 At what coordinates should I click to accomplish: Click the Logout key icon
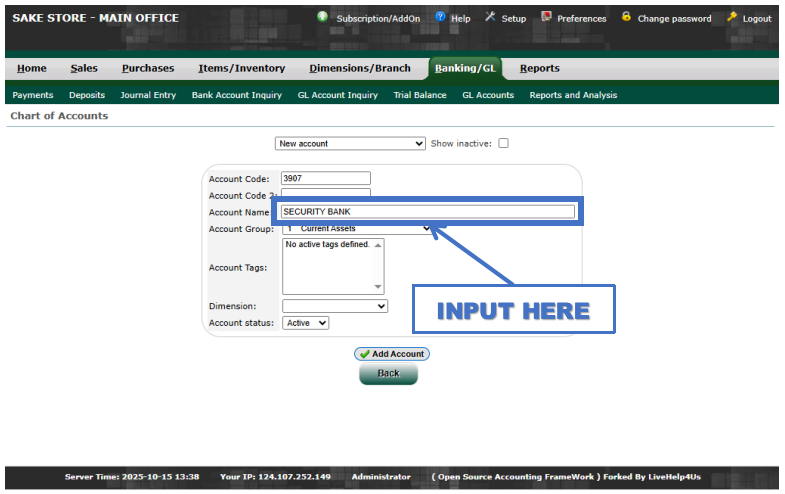pos(732,17)
